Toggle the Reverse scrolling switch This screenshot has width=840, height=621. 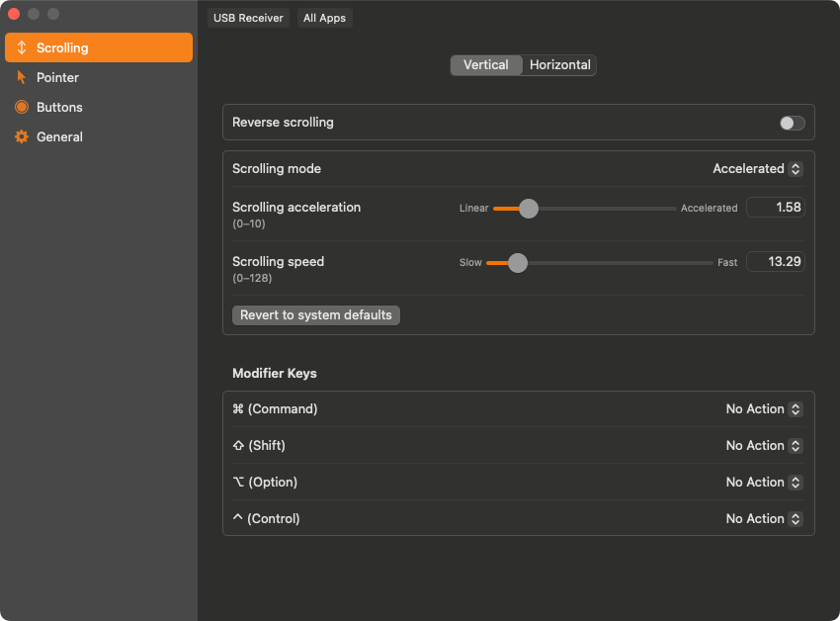point(792,123)
